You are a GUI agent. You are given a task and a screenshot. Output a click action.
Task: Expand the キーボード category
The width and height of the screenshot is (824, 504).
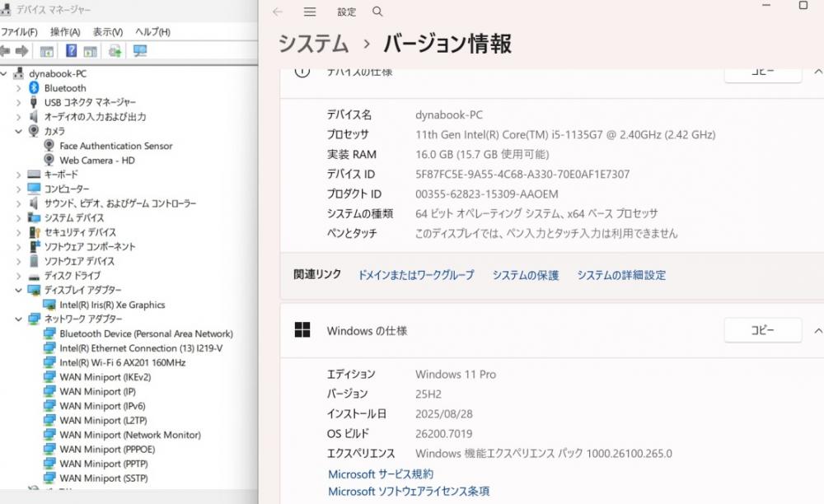point(19,175)
